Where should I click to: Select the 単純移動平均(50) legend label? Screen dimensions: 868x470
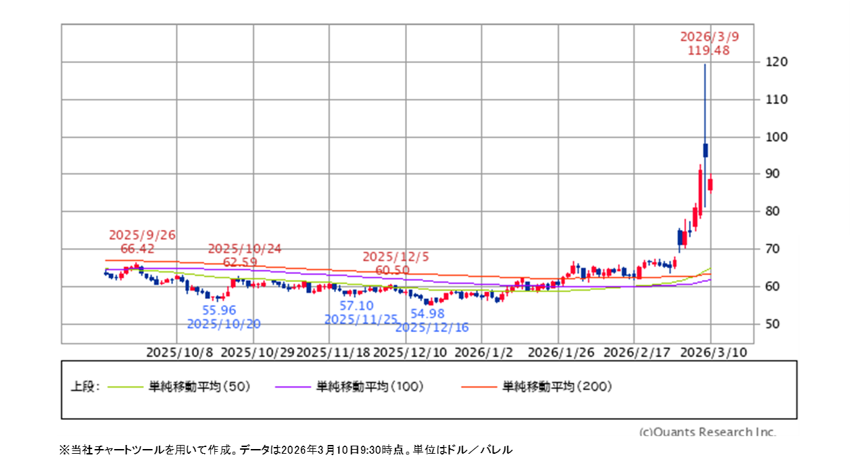point(200,387)
